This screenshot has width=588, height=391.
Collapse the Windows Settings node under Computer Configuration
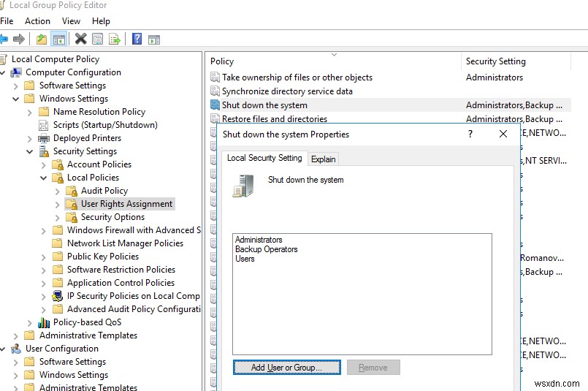pyautogui.click(x=16, y=99)
